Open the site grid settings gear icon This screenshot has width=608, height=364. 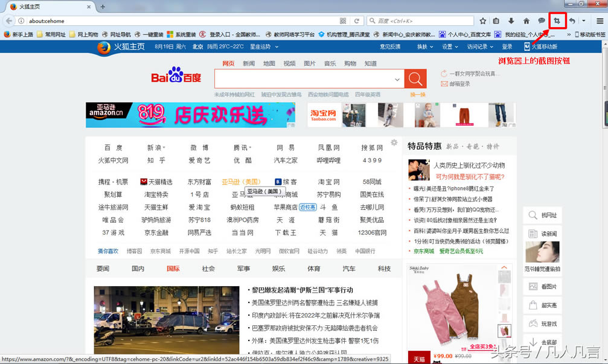pyautogui.click(x=394, y=142)
